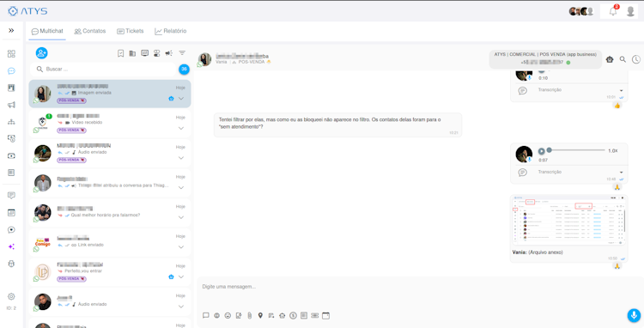Viewport: 644px width, 328px height.
Task: Switch to the Multichat tab
Action: (47, 31)
